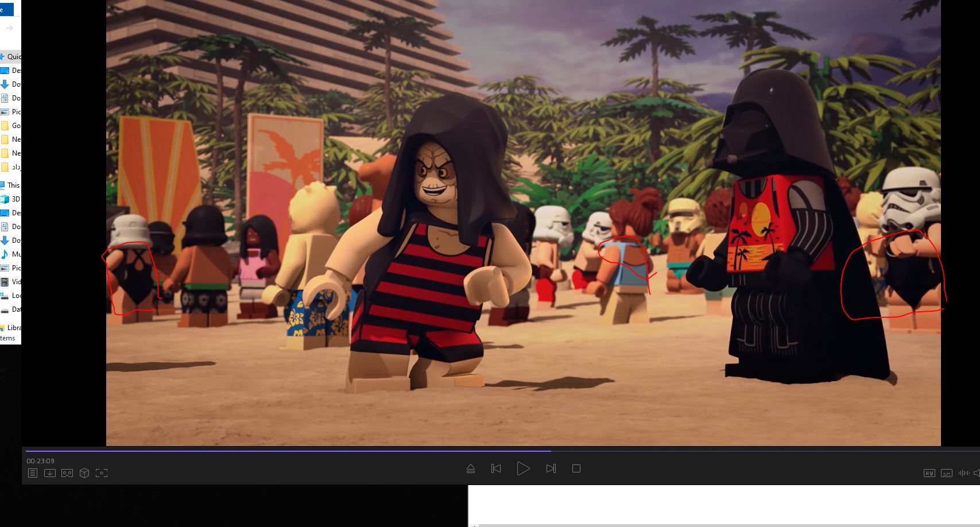980x527 pixels.
Task: Stop the video playback
Action: (x=576, y=468)
